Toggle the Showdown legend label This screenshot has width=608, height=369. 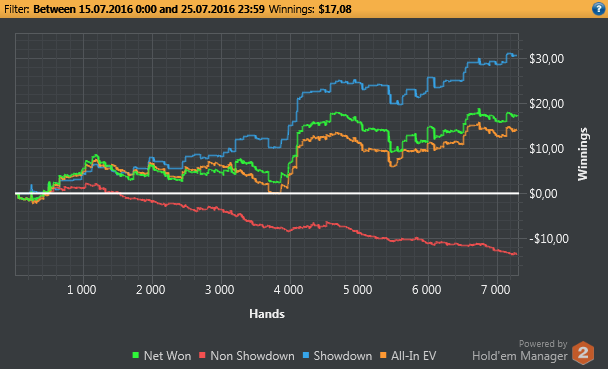(343, 355)
